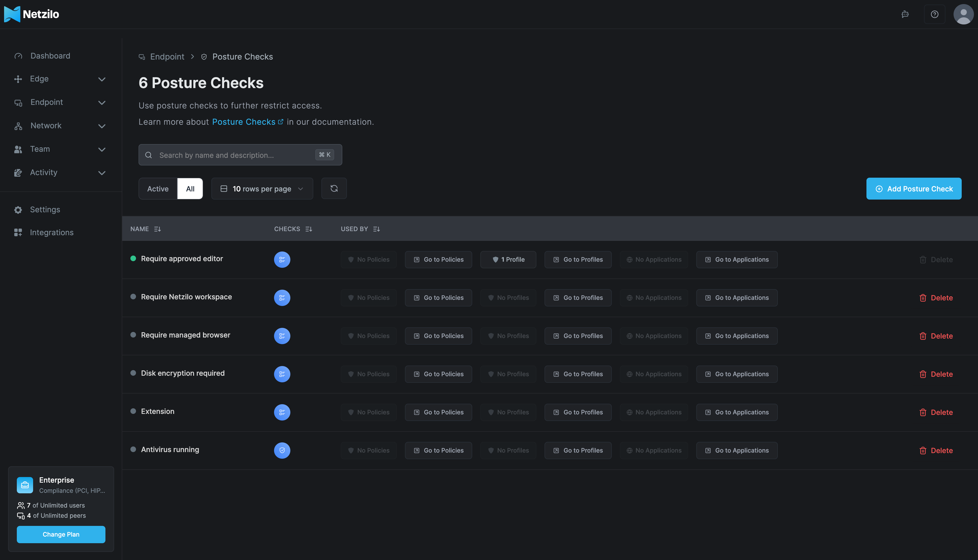Viewport: 978px width, 560px height.
Task: Click checks icon for Require approved editor
Action: tap(282, 260)
